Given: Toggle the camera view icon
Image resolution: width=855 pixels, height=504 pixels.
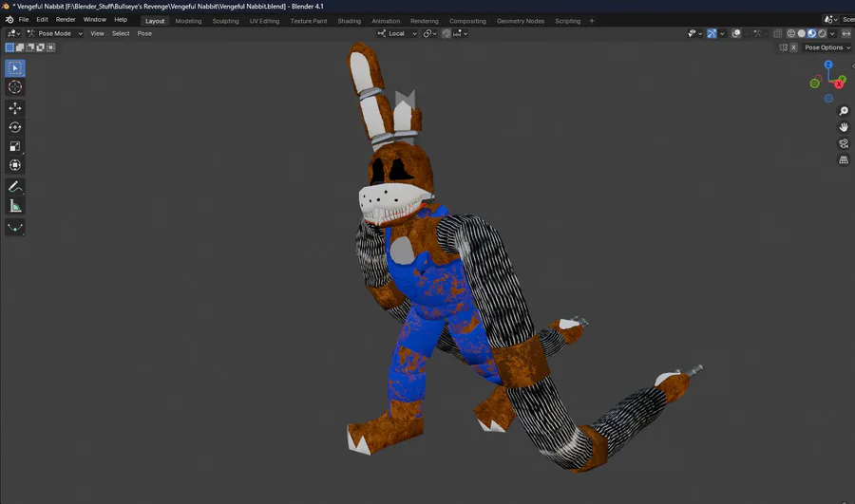Looking at the screenshot, I should pos(844,144).
